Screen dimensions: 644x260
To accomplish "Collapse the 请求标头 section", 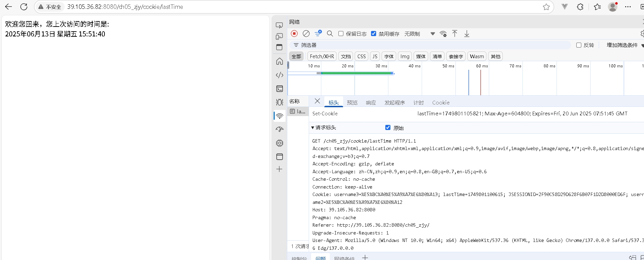I will coord(313,128).
